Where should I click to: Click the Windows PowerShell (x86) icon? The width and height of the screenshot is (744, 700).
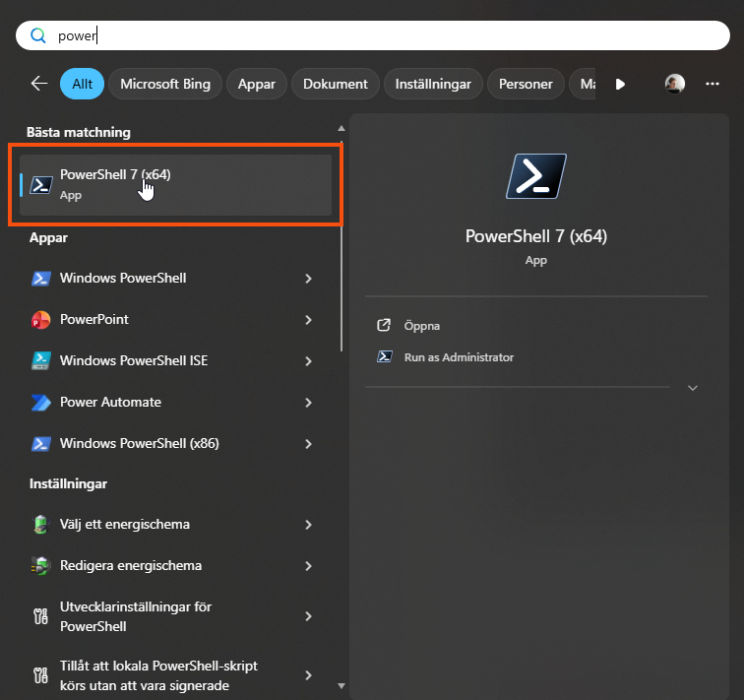40,444
